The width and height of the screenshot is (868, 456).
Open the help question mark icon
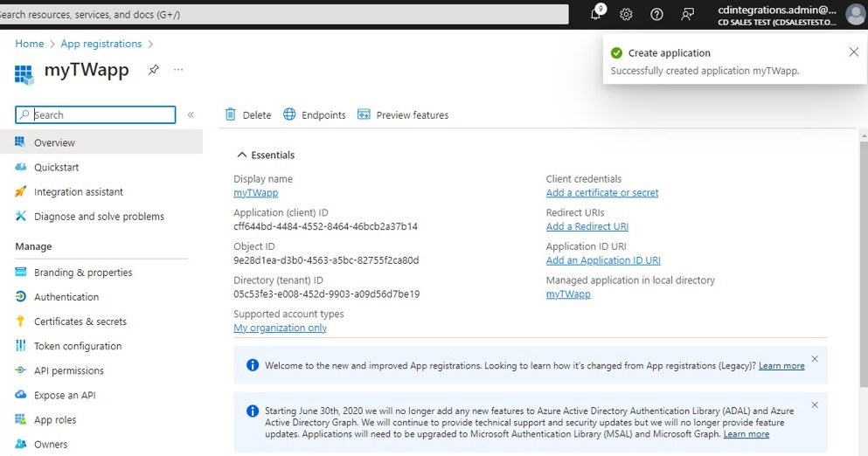point(656,14)
